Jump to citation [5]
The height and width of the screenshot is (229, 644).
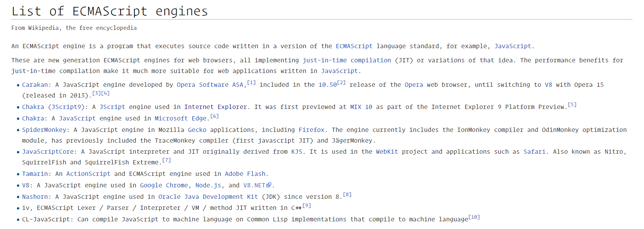572,105
